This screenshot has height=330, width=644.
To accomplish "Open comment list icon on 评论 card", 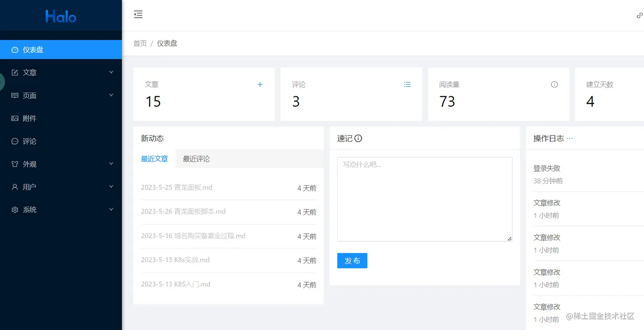I will (x=407, y=85).
